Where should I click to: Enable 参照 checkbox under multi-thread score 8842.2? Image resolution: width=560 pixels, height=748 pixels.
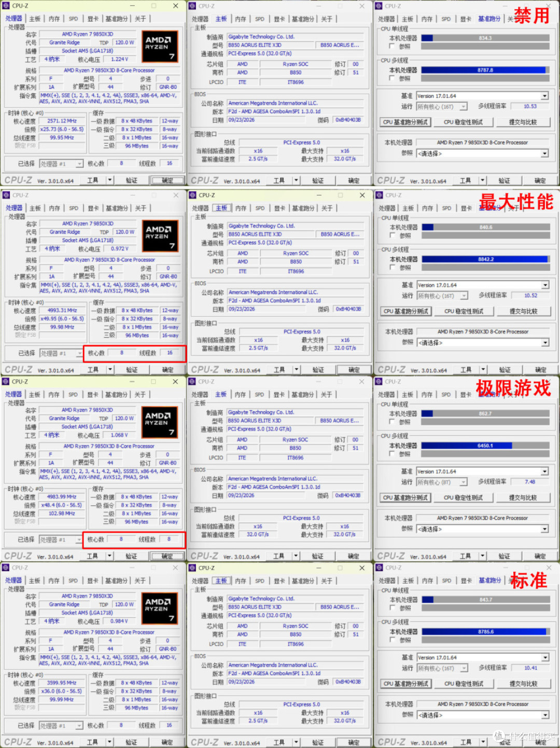pos(393,268)
